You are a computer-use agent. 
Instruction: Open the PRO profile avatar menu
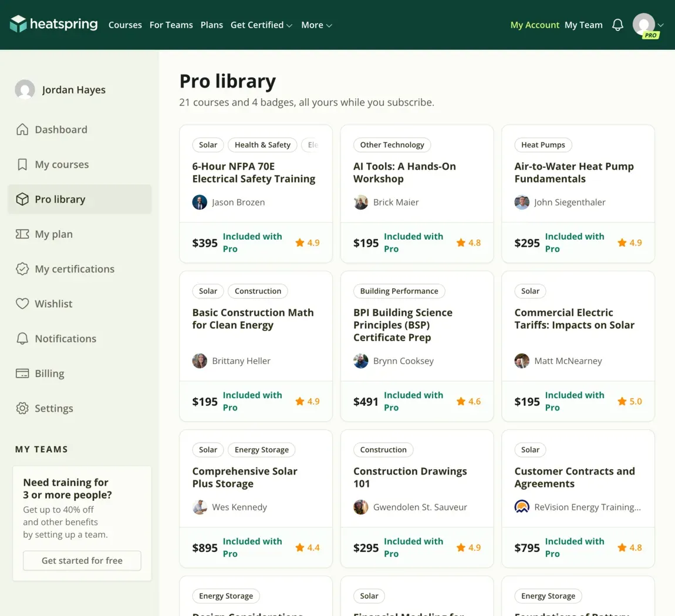point(644,25)
